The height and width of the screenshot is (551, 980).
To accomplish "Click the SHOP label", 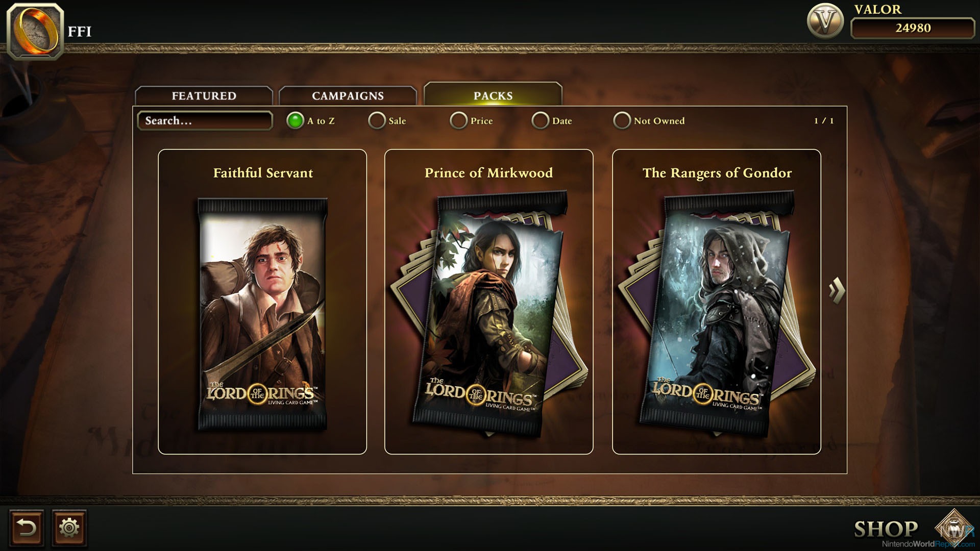I will [x=886, y=529].
